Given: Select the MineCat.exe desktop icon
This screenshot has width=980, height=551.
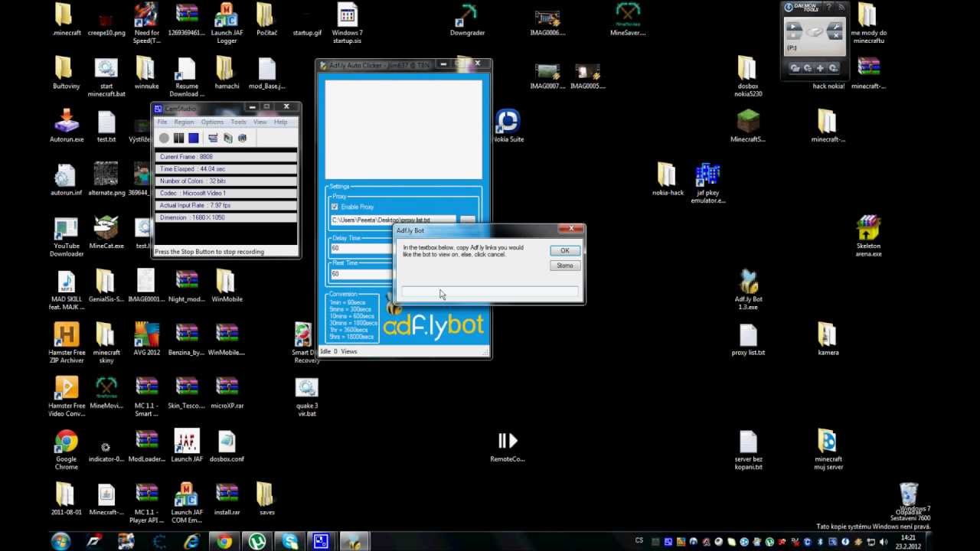Looking at the screenshot, I should point(106,233).
